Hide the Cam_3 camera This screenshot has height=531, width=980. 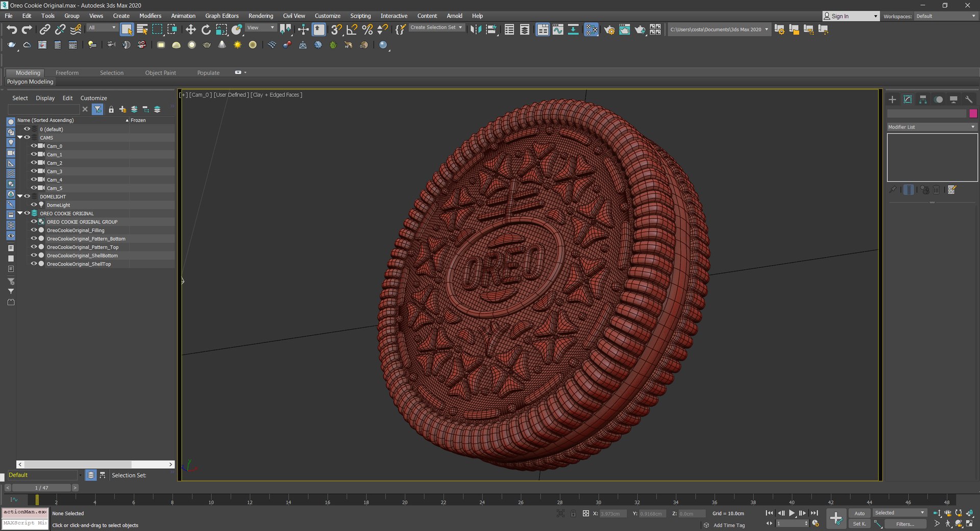(x=34, y=171)
